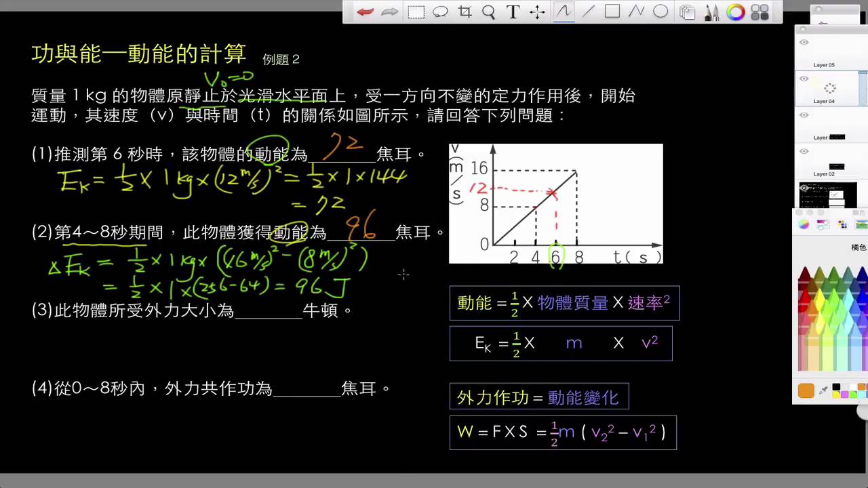Click the red Undo arrow

366,12
